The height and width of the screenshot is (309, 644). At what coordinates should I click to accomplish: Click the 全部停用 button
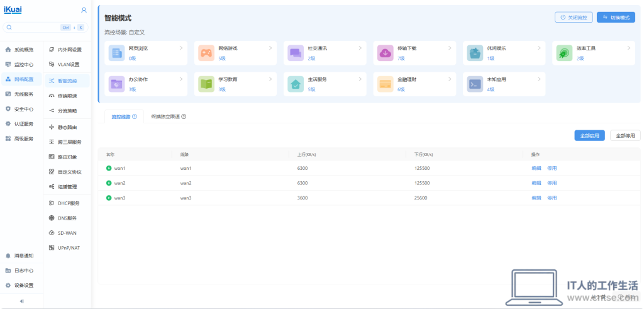pos(625,135)
